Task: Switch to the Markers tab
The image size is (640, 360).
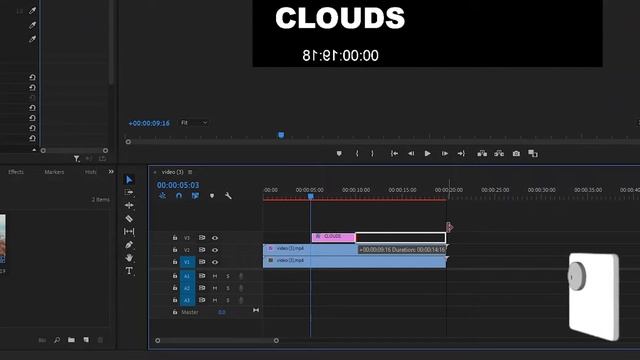Action: pos(54,172)
